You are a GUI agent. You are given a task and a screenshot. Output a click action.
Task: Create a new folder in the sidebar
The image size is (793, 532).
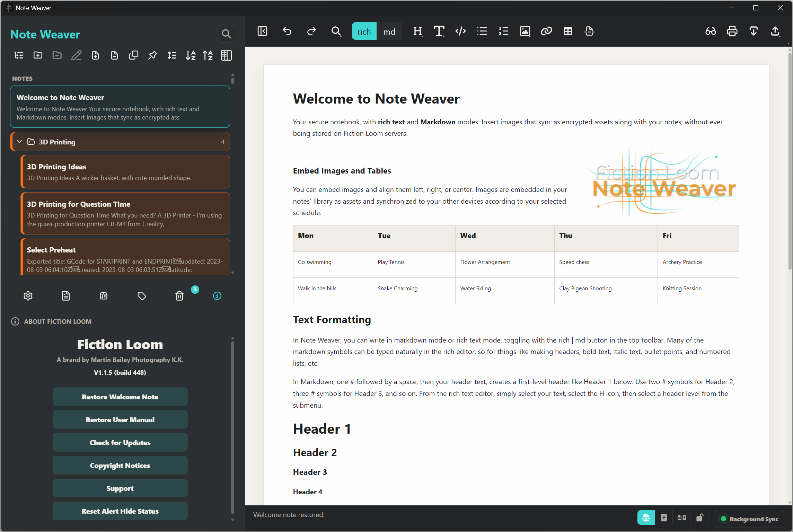click(x=38, y=55)
